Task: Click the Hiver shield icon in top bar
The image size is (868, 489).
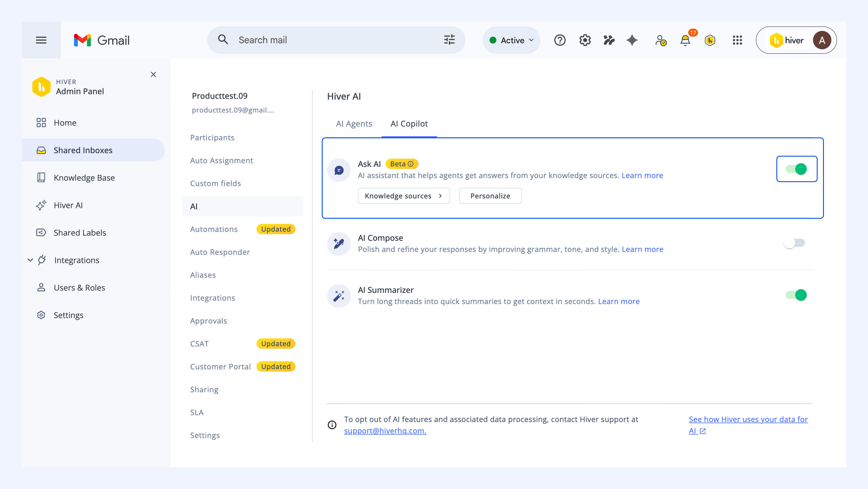Action: 710,40
